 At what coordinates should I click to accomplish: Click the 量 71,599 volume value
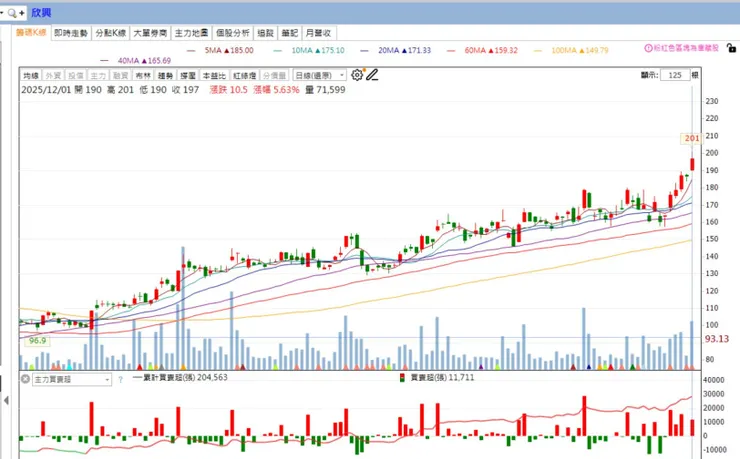coord(325,90)
